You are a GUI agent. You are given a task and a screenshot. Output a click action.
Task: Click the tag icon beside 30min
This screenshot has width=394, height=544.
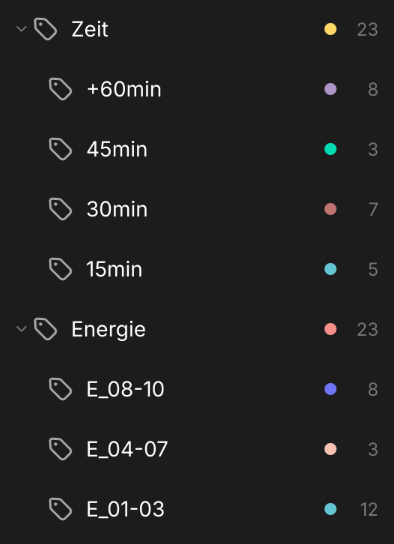point(60,209)
